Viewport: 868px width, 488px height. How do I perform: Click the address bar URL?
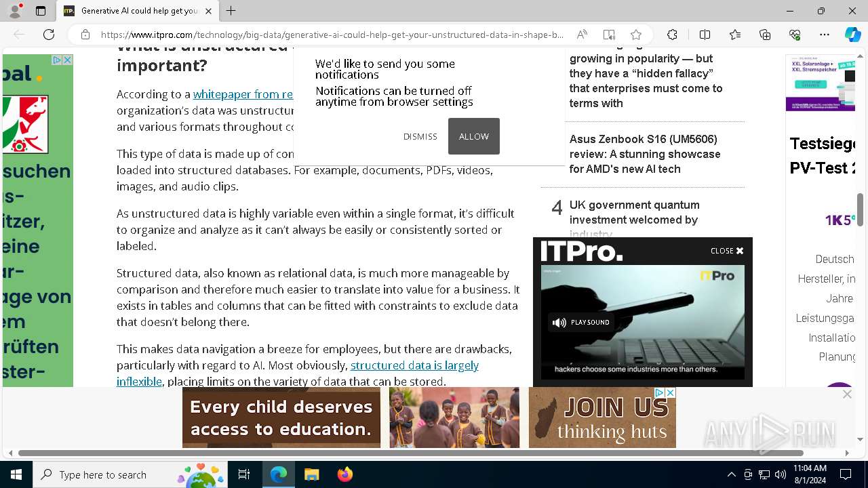point(332,35)
